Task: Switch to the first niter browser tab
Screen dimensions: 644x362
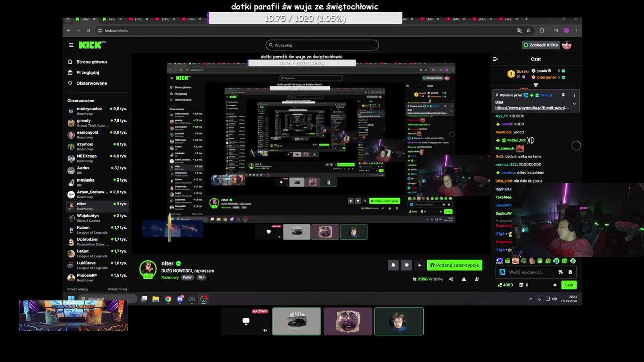Action: [x=86, y=19]
